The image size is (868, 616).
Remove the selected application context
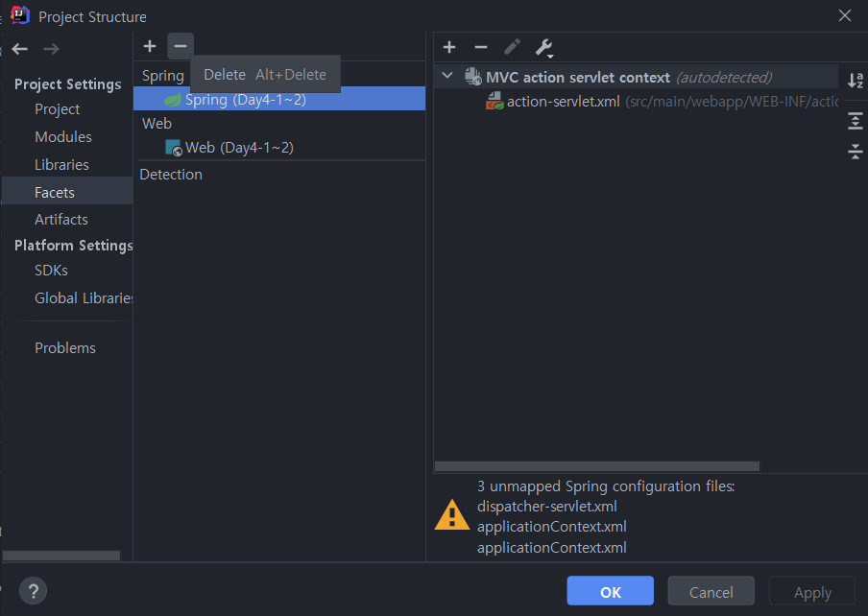[481, 48]
